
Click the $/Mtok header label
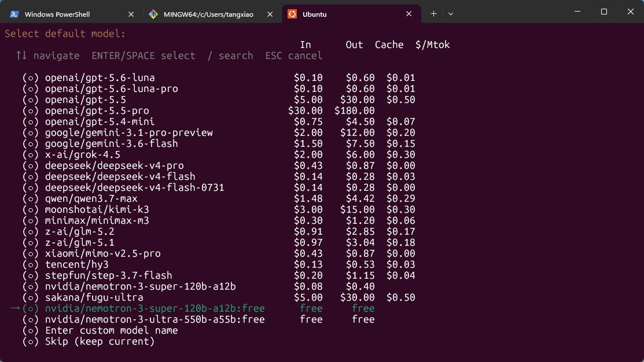[x=432, y=45]
